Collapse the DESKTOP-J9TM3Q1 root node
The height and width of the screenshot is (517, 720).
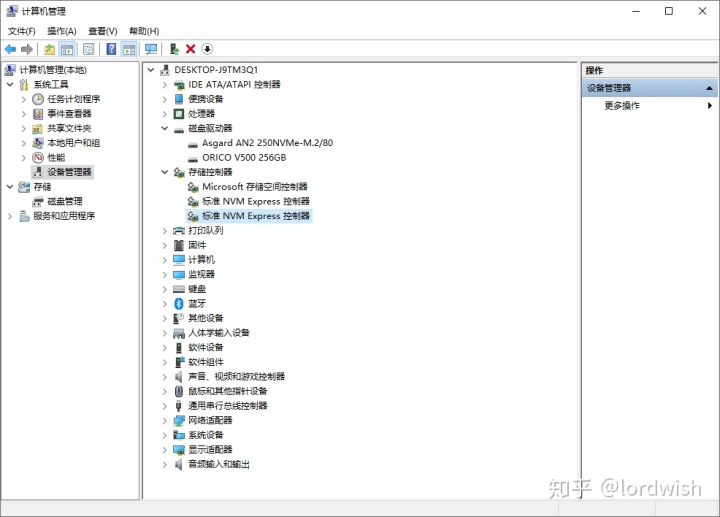pos(151,70)
